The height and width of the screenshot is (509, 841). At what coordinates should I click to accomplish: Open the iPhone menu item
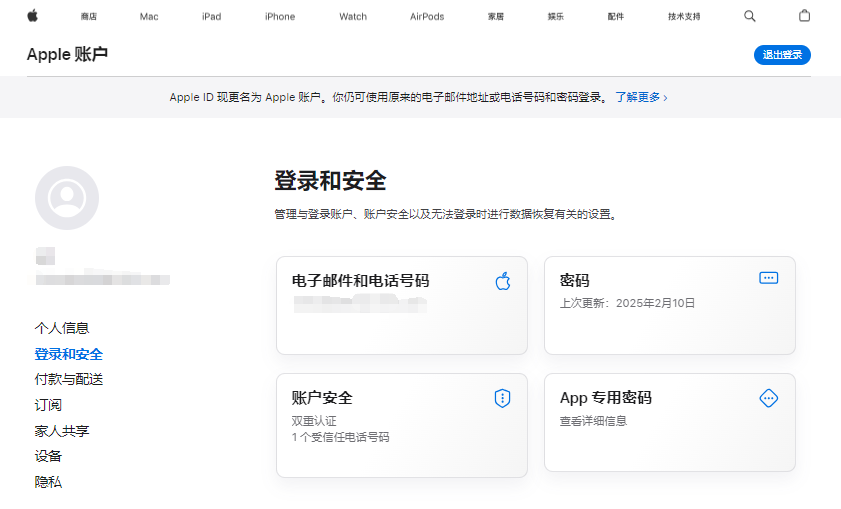point(280,17)
